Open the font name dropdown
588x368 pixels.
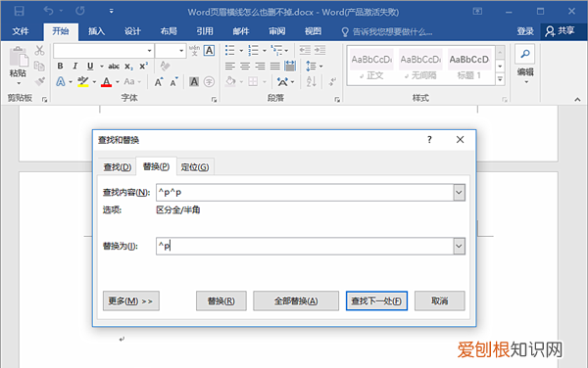tap(149, 51)
